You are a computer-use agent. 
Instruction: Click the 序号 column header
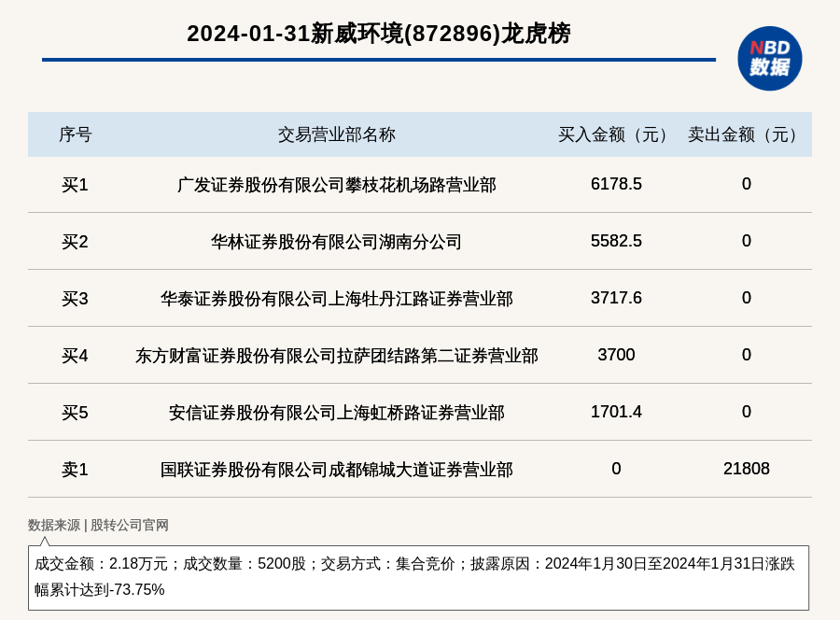[x=75, y=134]
